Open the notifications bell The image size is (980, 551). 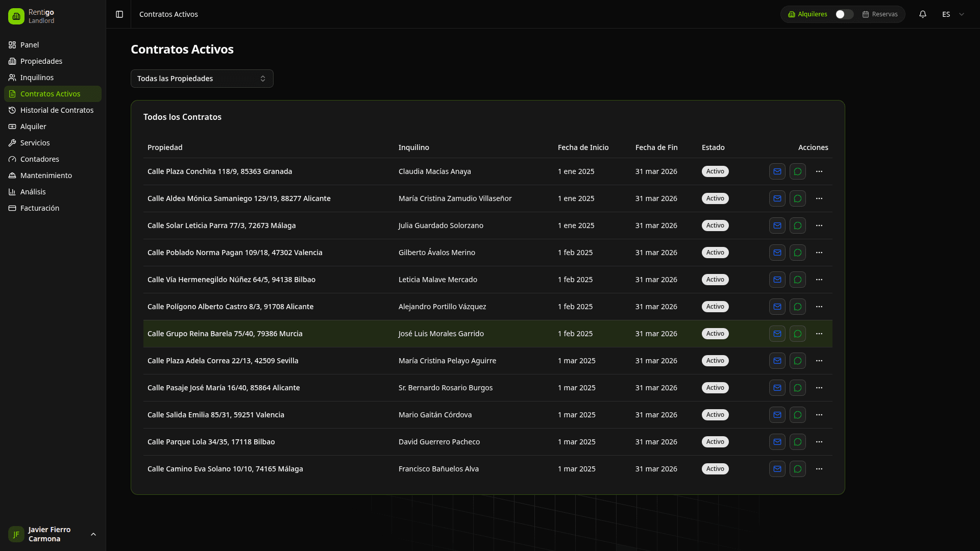922,14
